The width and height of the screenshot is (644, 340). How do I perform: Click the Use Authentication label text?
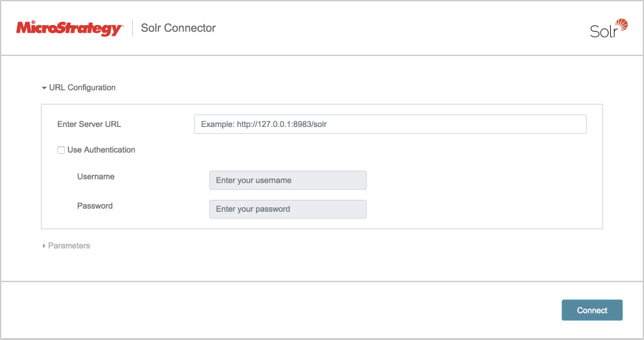pyautogui.click(x=101, y=150)
